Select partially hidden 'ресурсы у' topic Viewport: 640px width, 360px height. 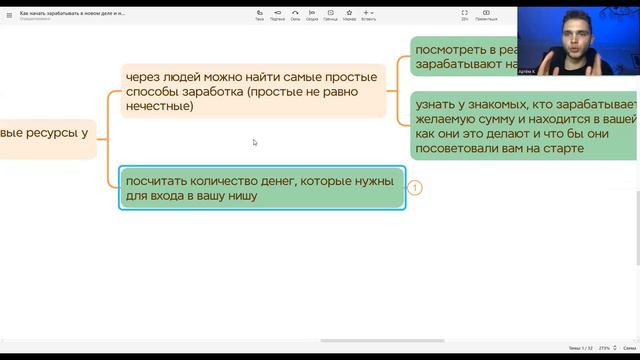point(48,139)
